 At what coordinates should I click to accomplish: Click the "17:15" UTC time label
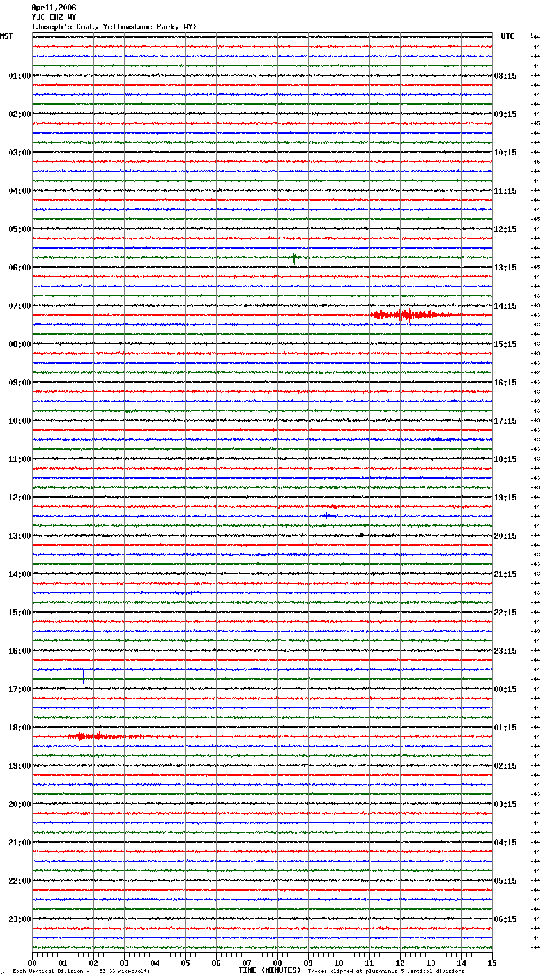point(505,421)
